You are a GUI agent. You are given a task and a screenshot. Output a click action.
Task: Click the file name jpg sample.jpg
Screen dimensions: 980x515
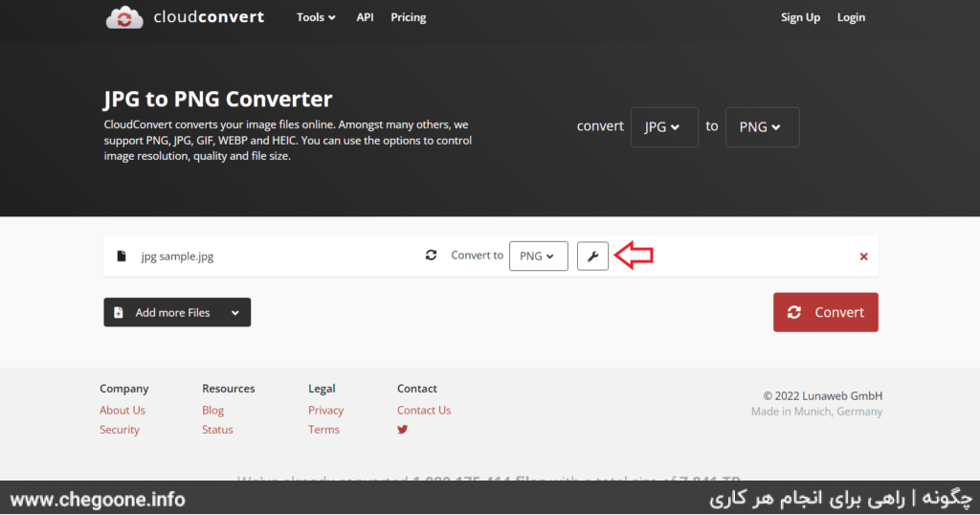tap(177, 257)
